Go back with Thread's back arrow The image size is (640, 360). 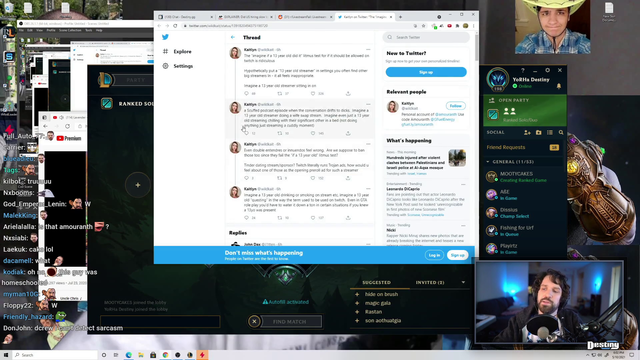[x=233, y=37]
